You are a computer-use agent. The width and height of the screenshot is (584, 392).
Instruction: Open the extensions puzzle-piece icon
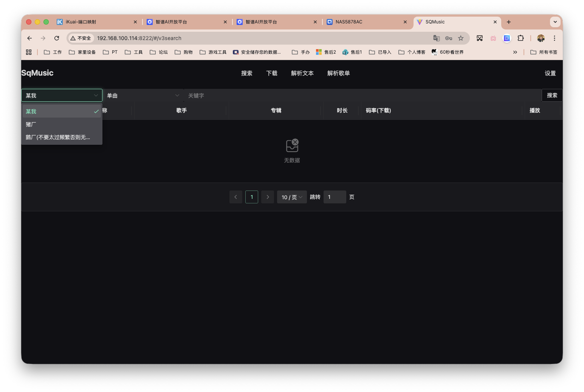pyautogui.click(x=520, y=38)
